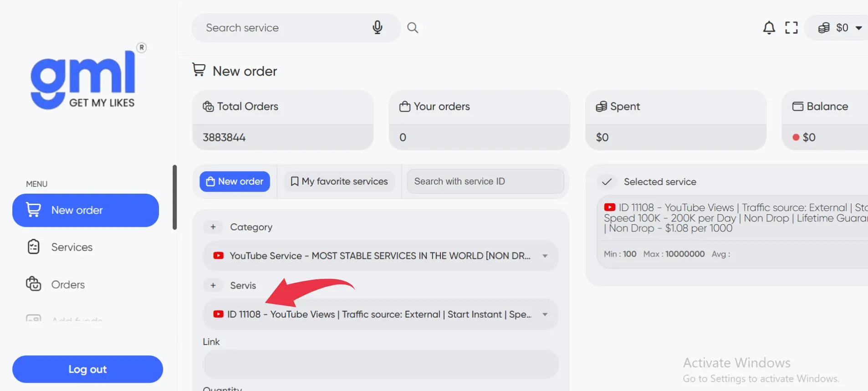Open the ID 11108 service dropdown

(x=380, y=314)
